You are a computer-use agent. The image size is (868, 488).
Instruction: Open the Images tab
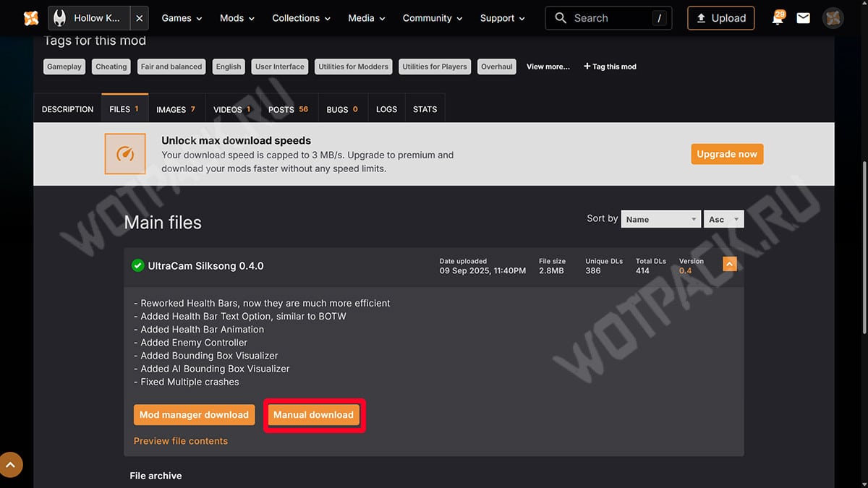(176, 109)
